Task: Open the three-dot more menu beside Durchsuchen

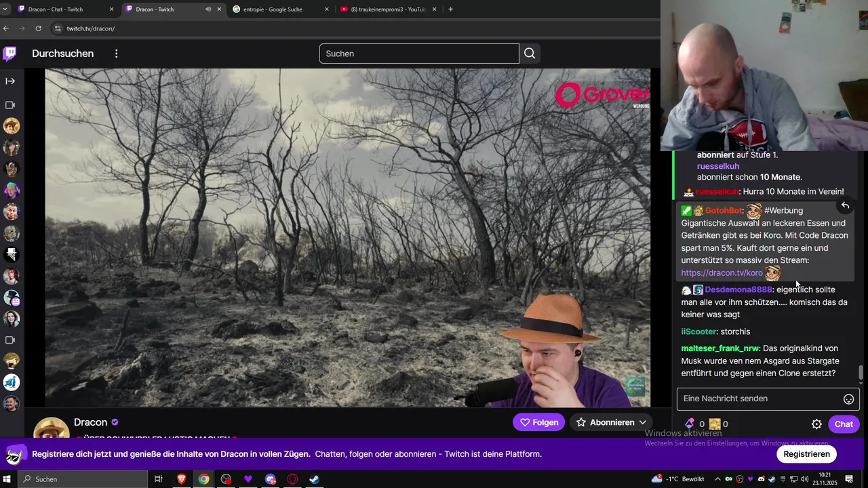Action: (x=117, y=54)
